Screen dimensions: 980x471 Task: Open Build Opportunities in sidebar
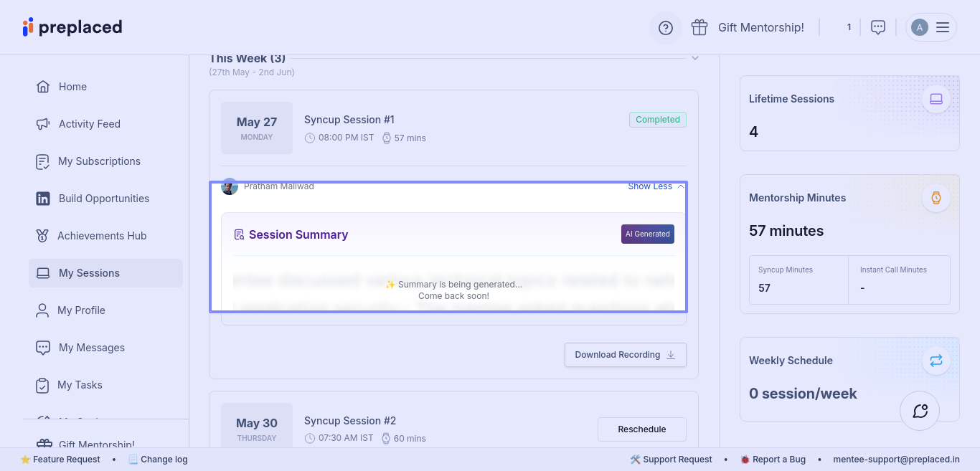tap(103, 199)
